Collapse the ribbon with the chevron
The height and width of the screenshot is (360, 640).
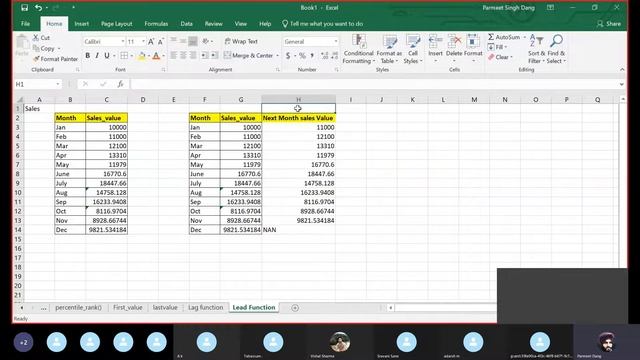[x=622, y=70]
